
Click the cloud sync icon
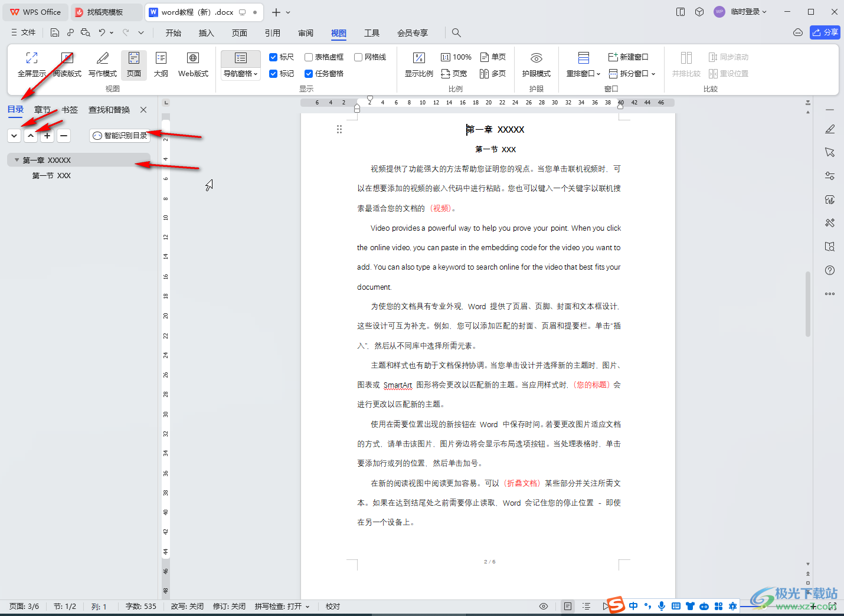coord(798,32)
